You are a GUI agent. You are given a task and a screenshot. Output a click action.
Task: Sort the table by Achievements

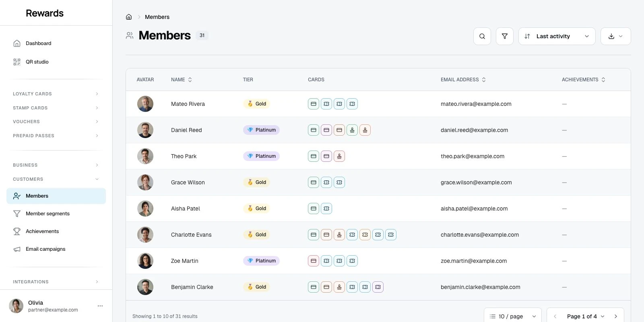click(584, 80)
